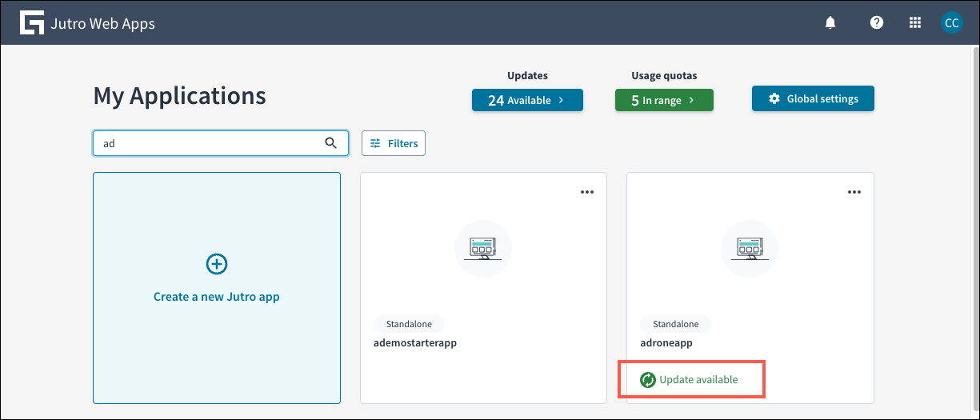Open the notifications bell

point(830,23)
